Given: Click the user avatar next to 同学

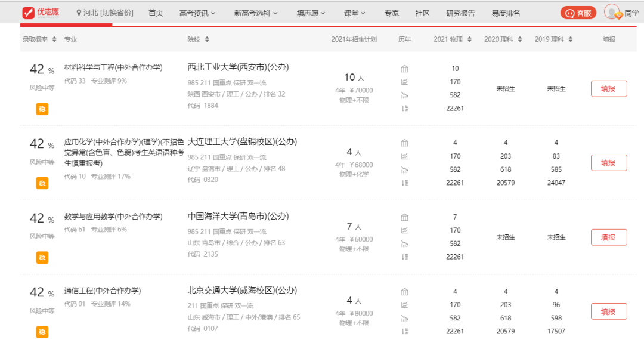Looking at the screenshot, I should (x=612, y=12).
